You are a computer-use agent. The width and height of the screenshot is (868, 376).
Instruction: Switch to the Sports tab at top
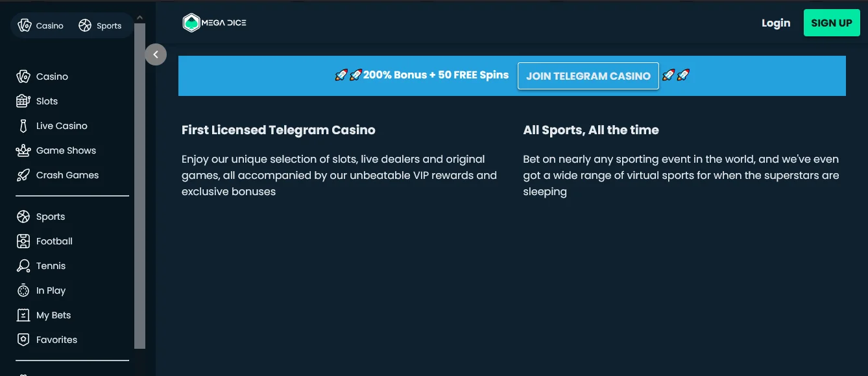click(x=100, y=26)
